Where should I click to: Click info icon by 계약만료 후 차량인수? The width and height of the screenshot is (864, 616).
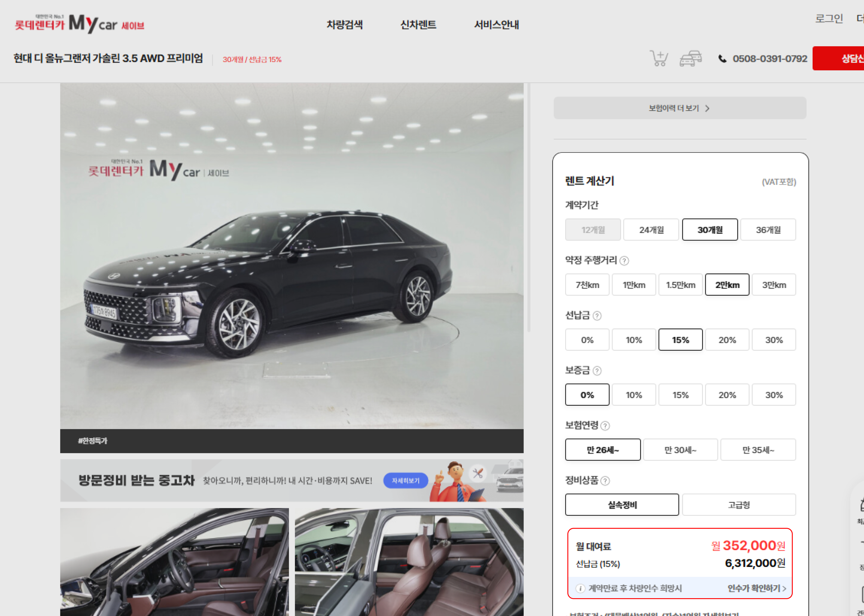pyautogui.click(x=580, y=588)
